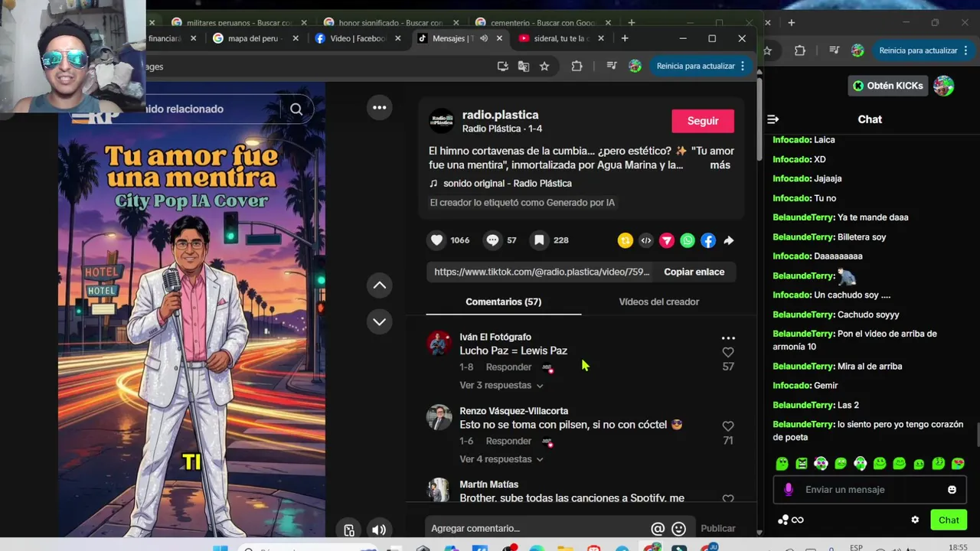Open the Extensions puzzle icon in the front browser
980x551 pixels.
pyautogui.click(x=577, y=67)
